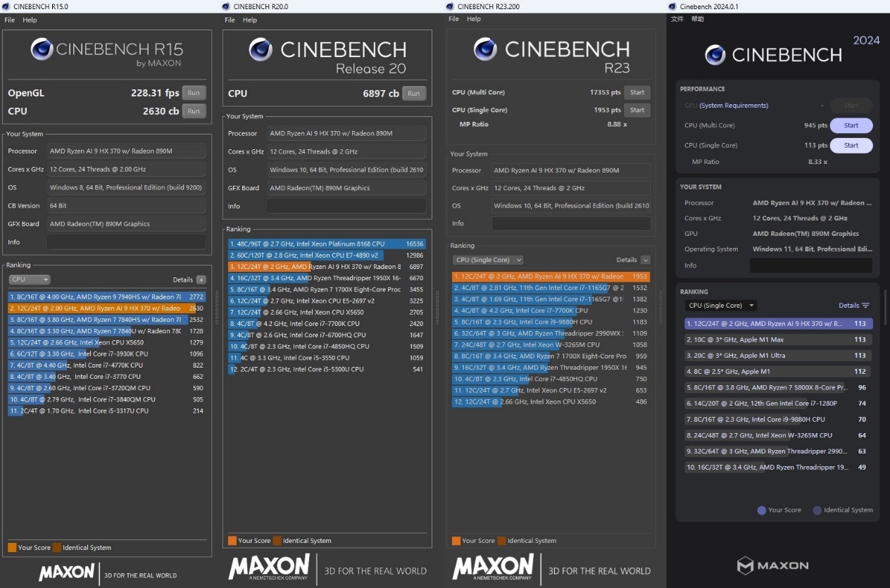This screenshot has width=890, height=588.
Task: Run the CPU test in R15
Action: pyautogui.click(x=194, y=111)
